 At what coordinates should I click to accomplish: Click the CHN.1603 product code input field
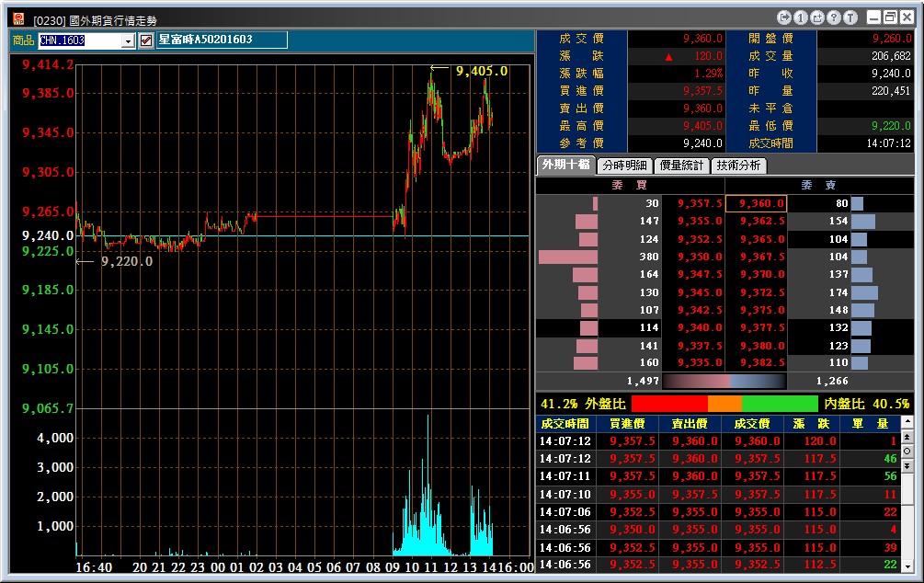click(x=79, y=40)
